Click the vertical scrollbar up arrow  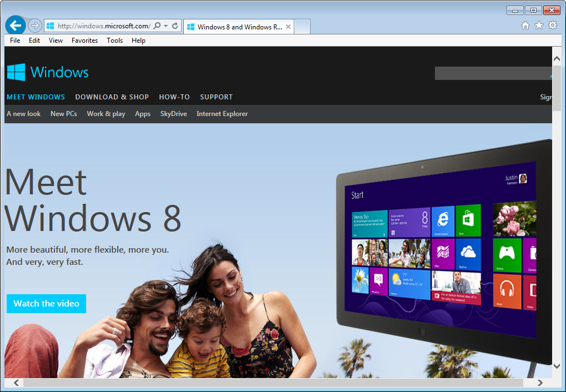pyautogui.click(x=557, y=58)
